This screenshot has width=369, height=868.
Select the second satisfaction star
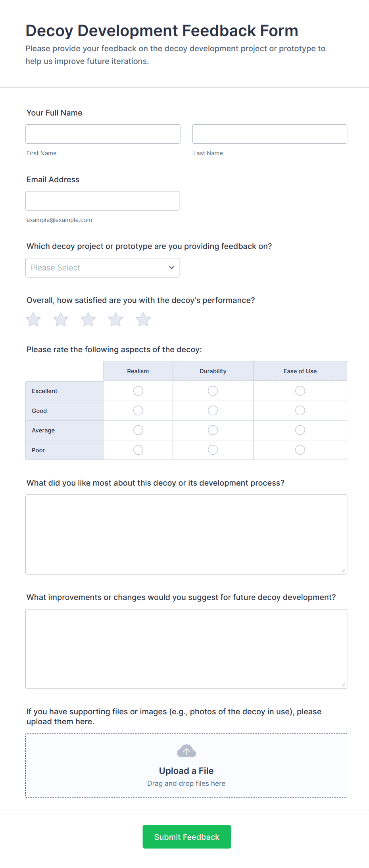pyautogui.click(x=61, y=320)
